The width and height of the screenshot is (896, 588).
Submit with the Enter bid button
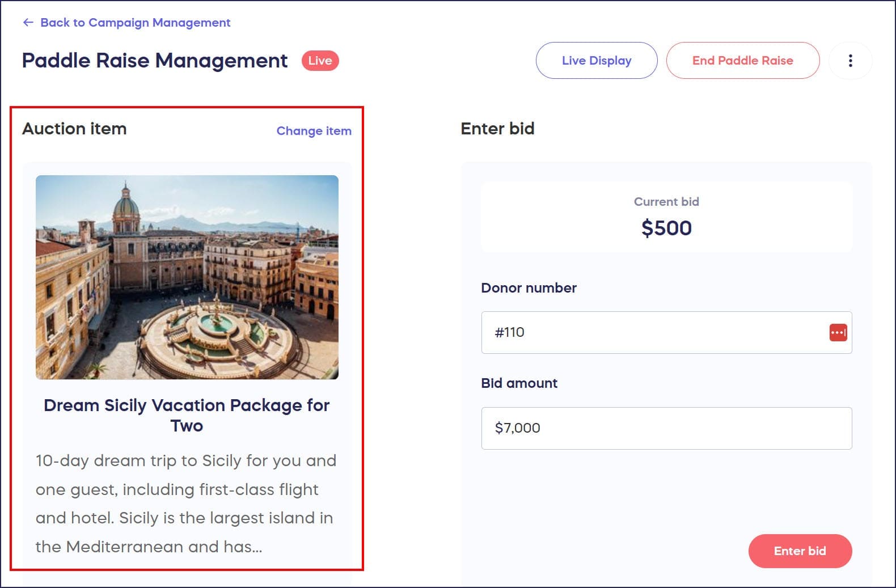pos(800,551)
